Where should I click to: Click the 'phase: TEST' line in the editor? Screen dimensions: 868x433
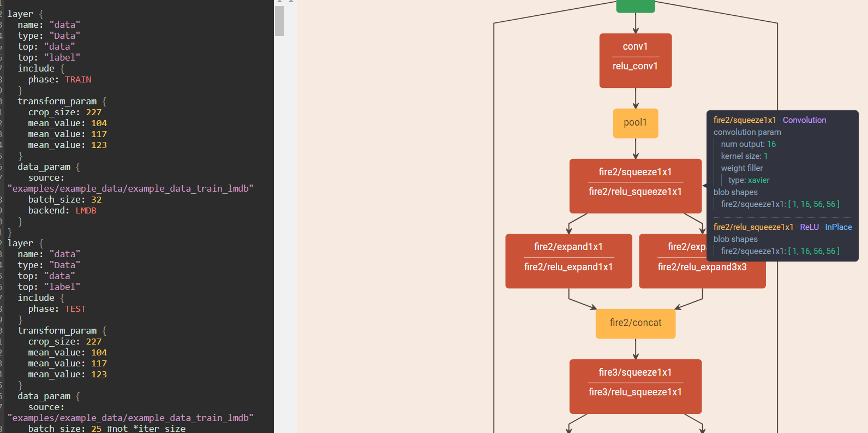coord(57,309)
